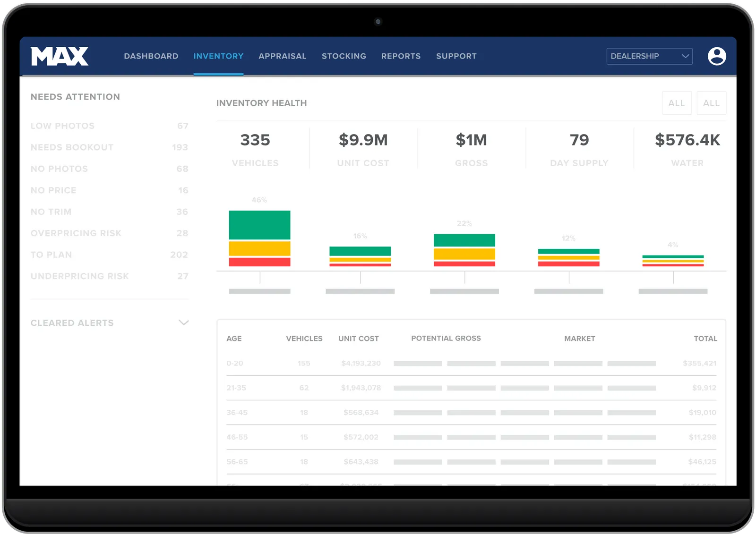
Task: Open the user profile icon
Action: (x=717, y=57)
